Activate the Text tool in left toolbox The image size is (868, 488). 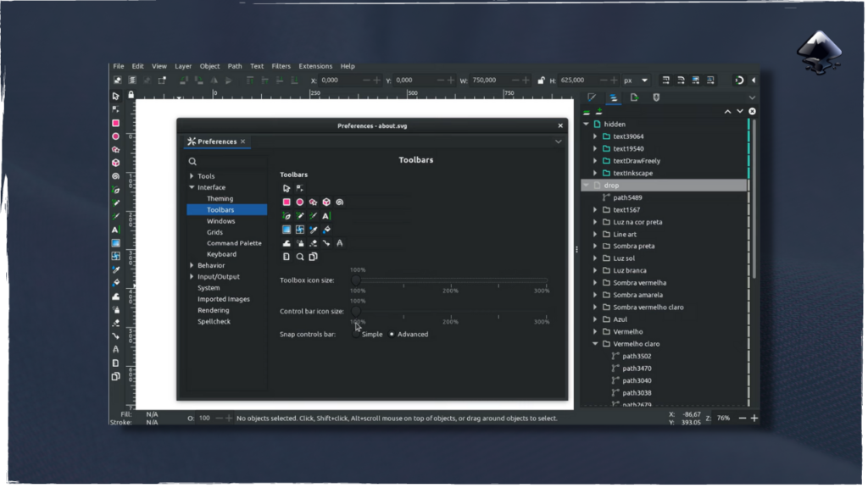click(115, 230)
